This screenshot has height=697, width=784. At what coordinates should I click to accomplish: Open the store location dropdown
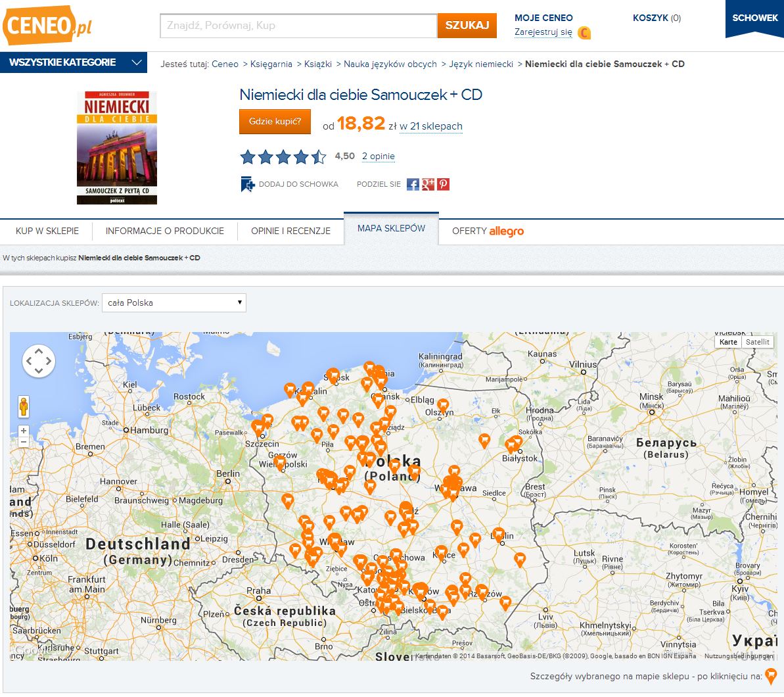click(174, 302)
